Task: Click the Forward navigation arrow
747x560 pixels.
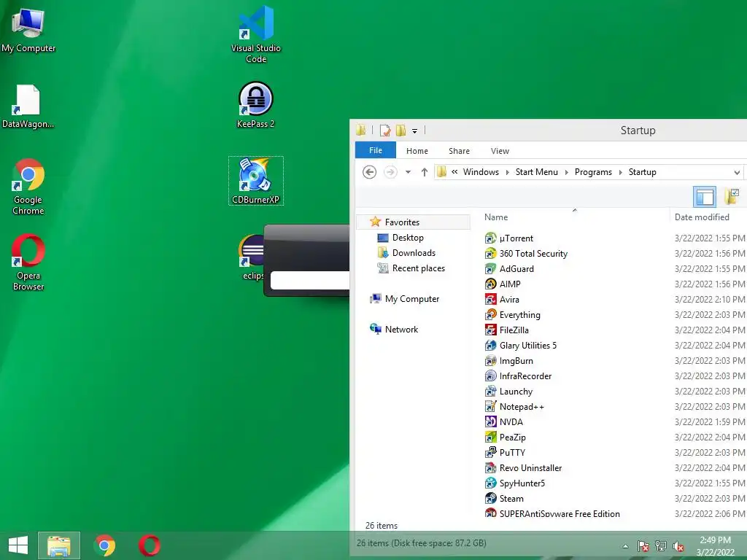Action: (390, 172)
